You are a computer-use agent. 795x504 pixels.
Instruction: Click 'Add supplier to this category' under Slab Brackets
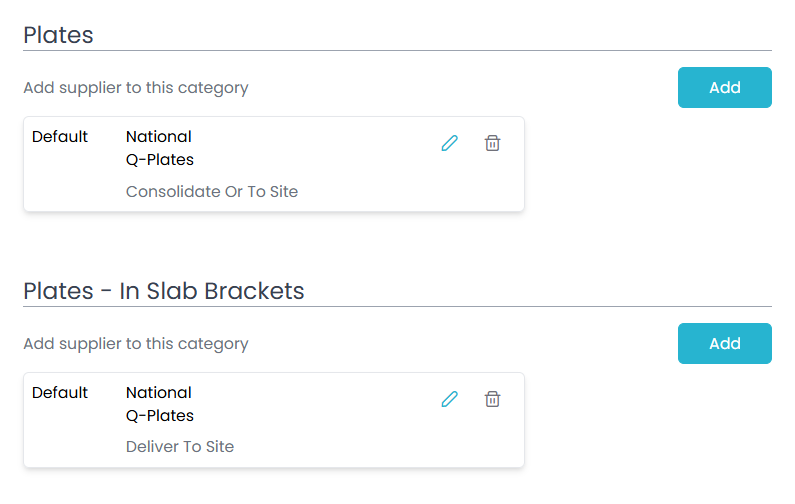[x=136, y=344]
